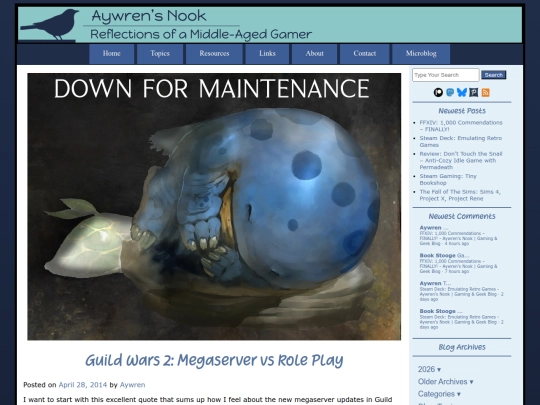Screen dimensions: 540x405
Task: Open the Pillowfort icon link
Action: tap(474, 92)
